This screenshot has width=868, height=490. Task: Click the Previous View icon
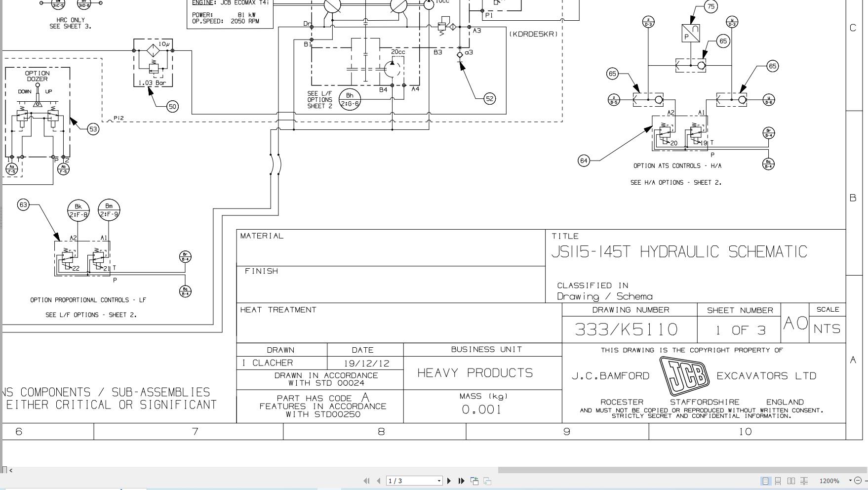[473, 480]
